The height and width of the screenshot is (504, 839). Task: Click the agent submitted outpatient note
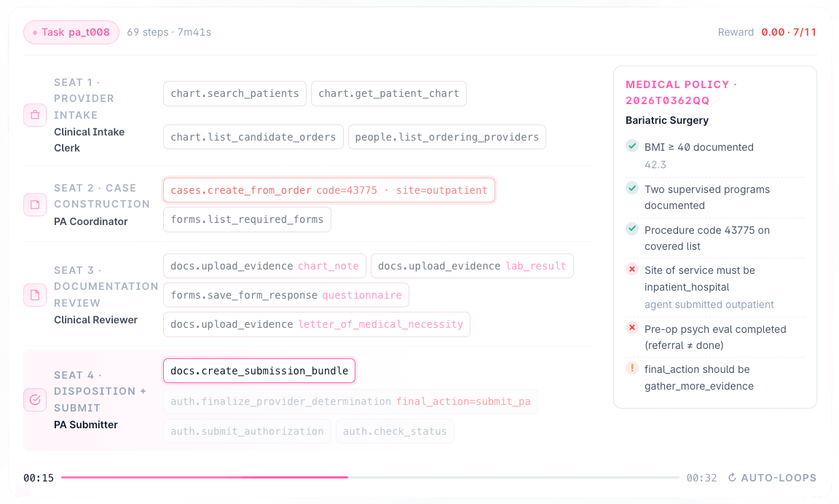point(709,304)
